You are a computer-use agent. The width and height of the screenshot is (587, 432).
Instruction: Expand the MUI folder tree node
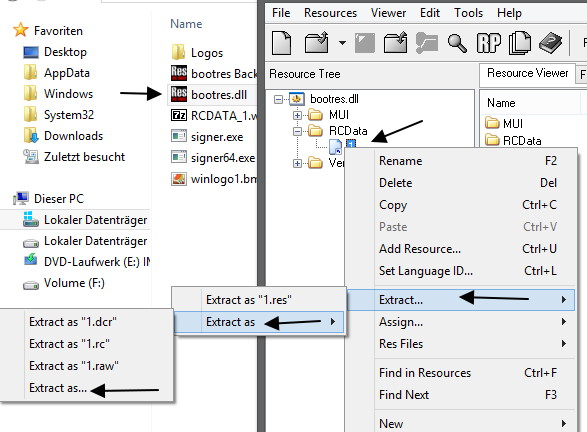[x=297, y=115]
